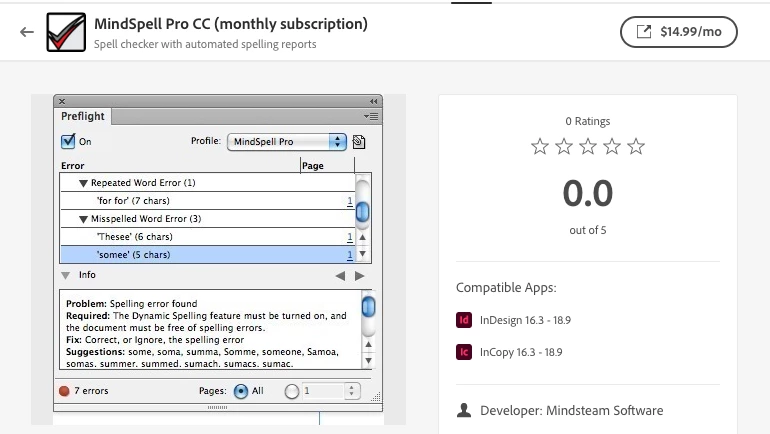Viewport: 770px width, 434px height.
Task: Click the Info box scroll up arrow
Action: (x=368, y=344)
